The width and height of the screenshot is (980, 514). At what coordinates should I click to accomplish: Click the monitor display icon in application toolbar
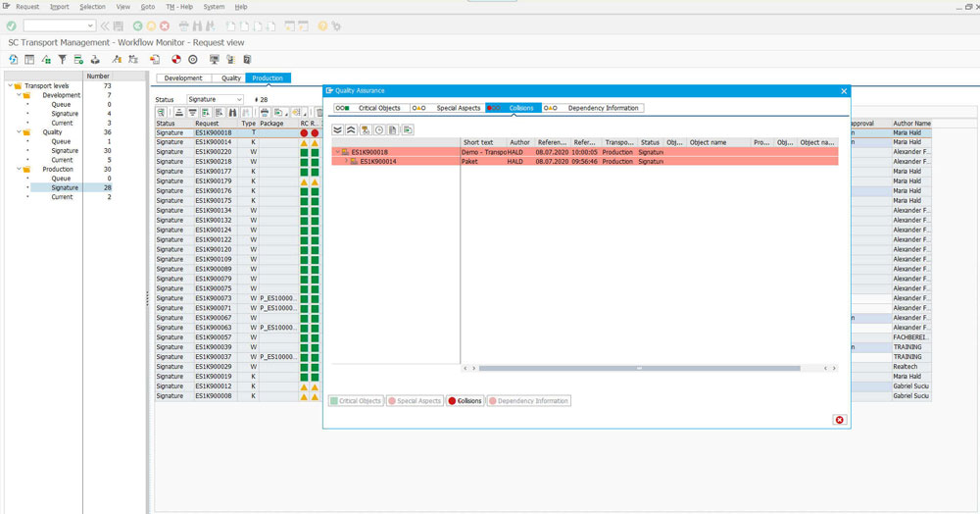click(x=215, y=60)
